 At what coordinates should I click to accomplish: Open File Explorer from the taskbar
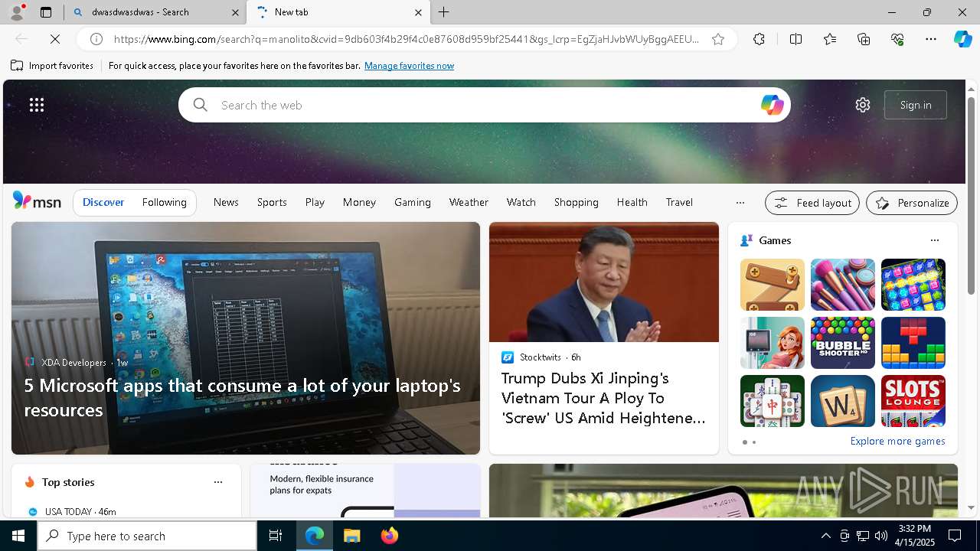click(351, 536)
